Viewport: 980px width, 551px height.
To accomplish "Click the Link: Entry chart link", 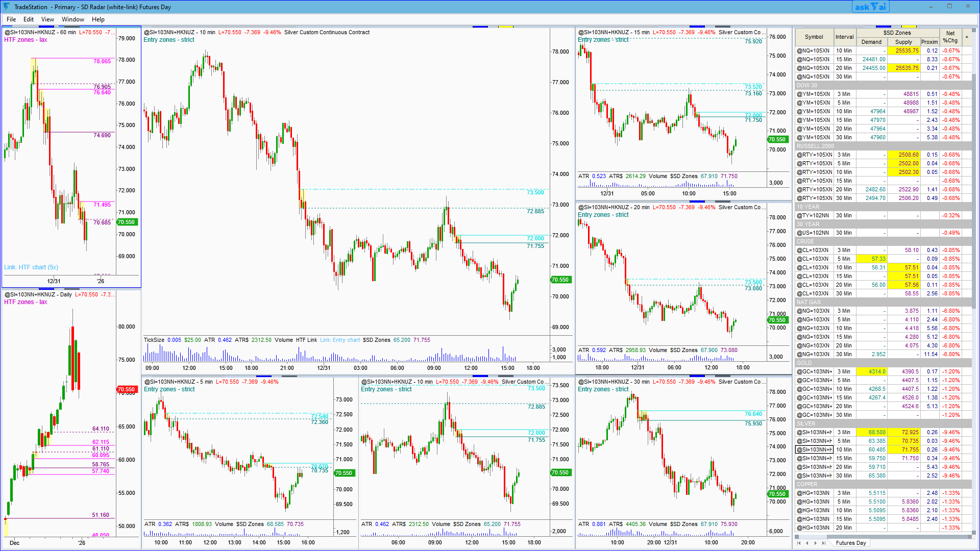I will click(340, 340).
